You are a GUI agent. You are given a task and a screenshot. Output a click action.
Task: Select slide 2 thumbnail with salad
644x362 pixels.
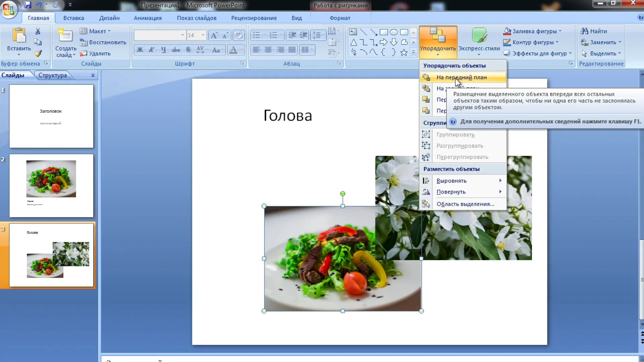[x=51, y=185]
